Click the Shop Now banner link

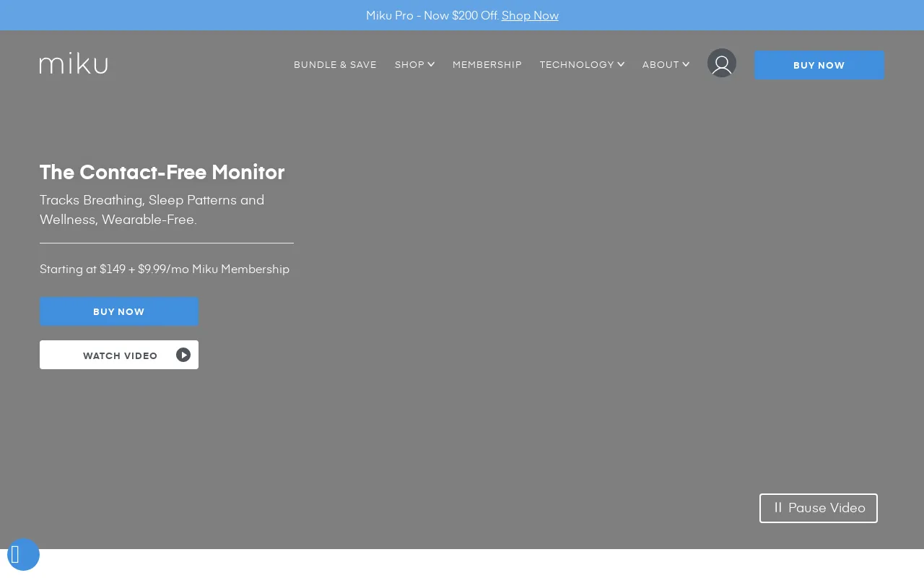click(x=530, y=15)
